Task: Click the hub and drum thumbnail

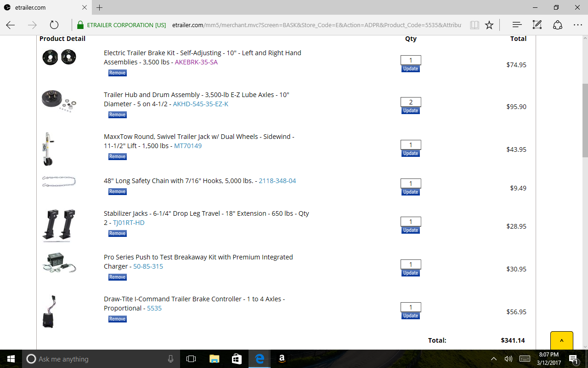Action: [x=59, y=101]
